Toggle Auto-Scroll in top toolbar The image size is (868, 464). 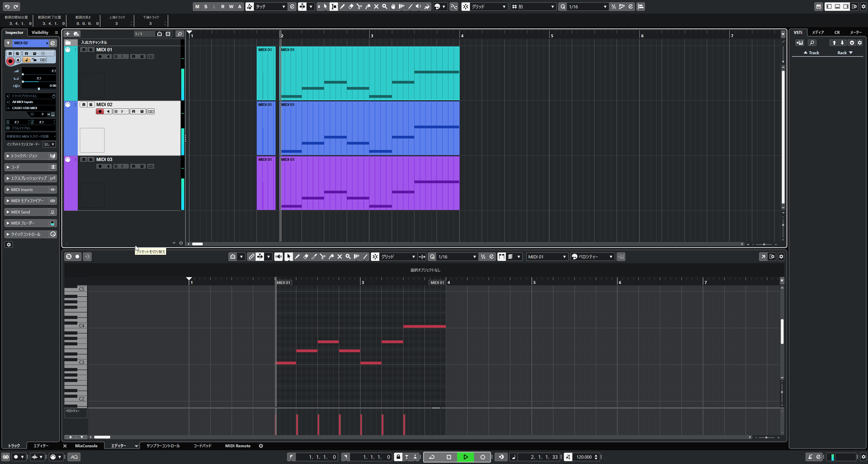pyautogui.click(x=302, y=6)
